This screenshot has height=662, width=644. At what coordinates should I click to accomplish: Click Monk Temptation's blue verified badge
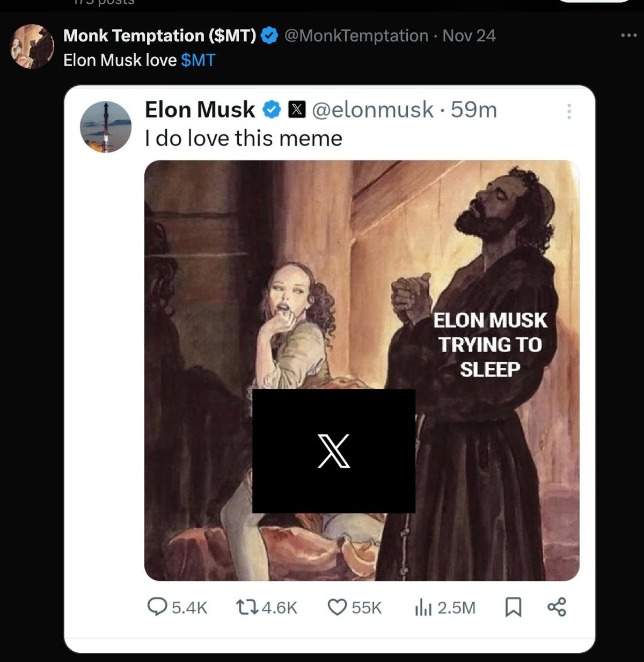point(269,36)
